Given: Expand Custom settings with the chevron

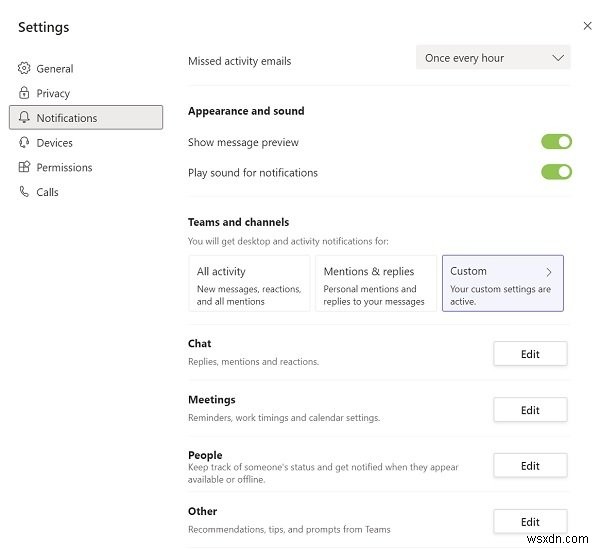Looking at the screenshot, I should [549, 272].
